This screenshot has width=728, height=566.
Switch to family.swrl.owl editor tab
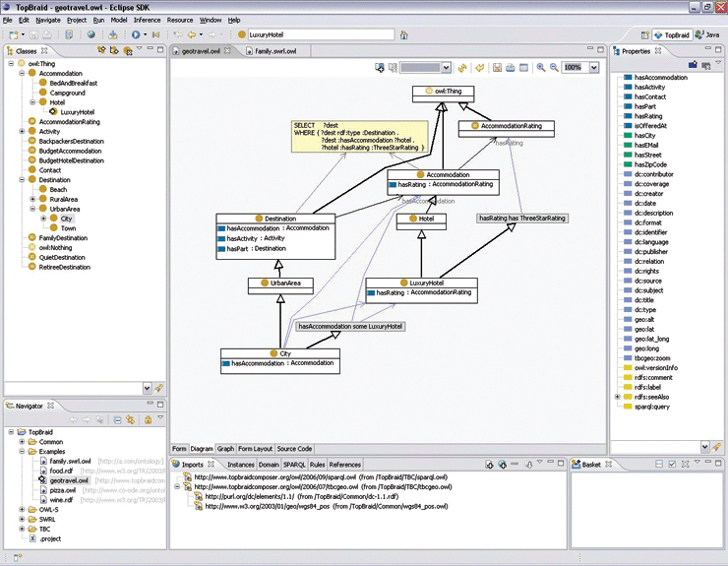coord(274,51)
